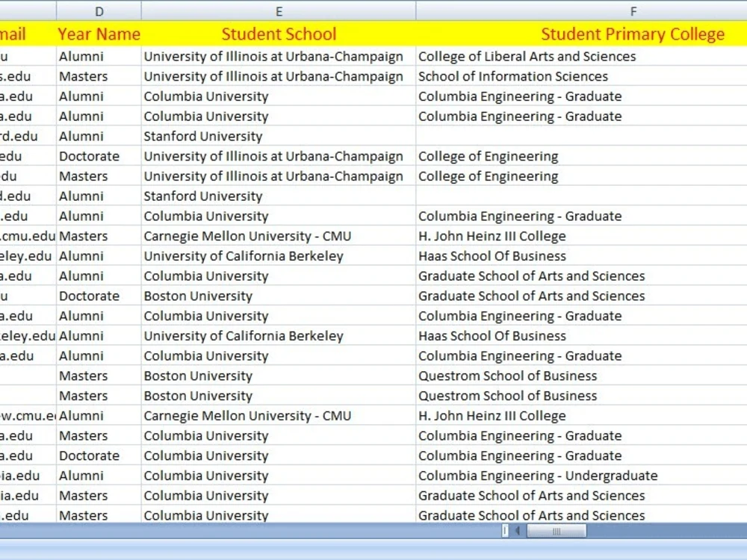Click 'Alumni' in Columbia Engineering - Undergraduate row
Image resolution: width=747 pixels, height=560 pixels.
[99, 475]
